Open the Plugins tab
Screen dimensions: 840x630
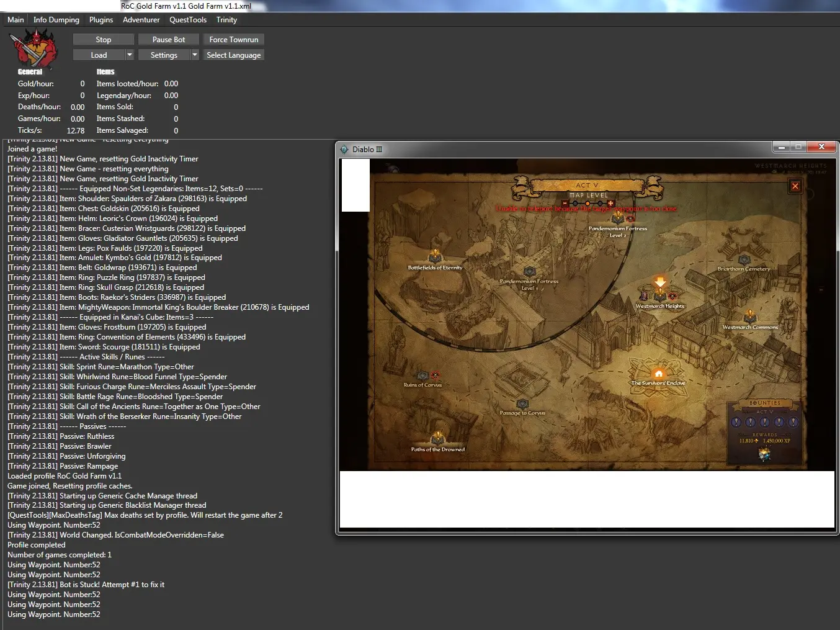[101, 20]
